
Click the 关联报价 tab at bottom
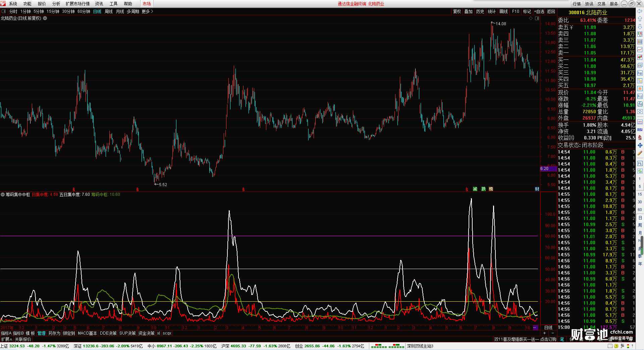[23, 339]
